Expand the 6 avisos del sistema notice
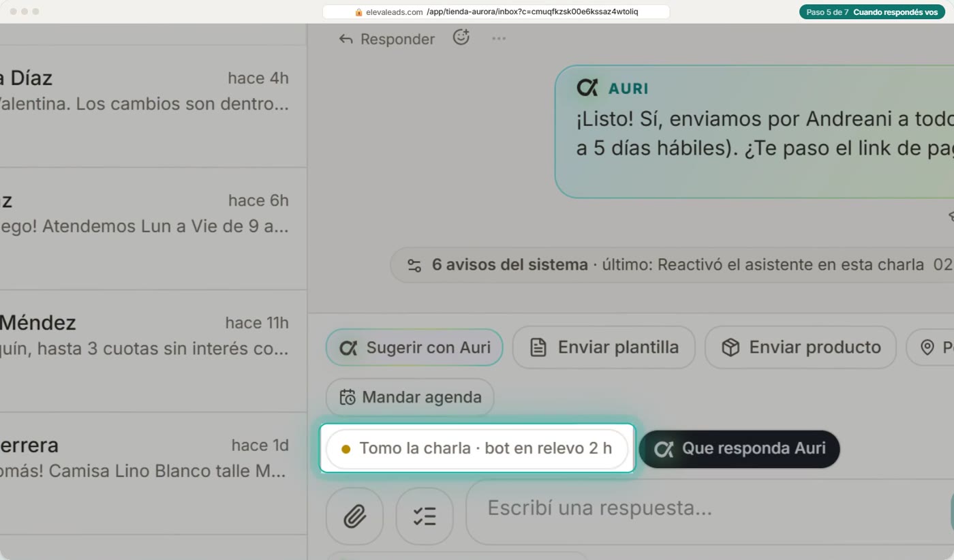The width and height of the screenshot is (954, 560). (x=672, y=265)
